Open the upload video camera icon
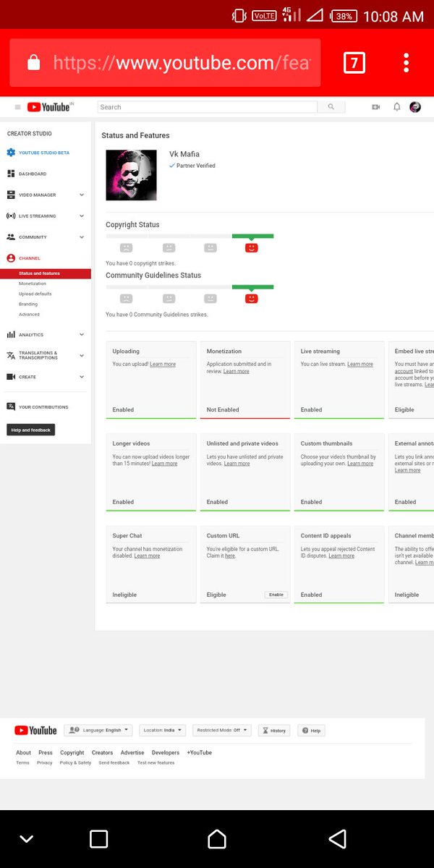The image size is (434, 868). [375, 107]
